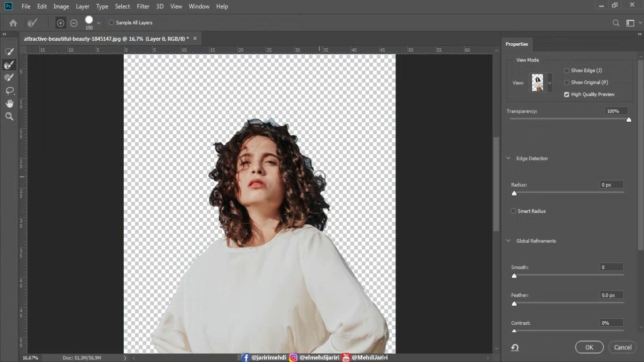
Task: Open the brush size picker dropdown arrow
Action: point(99,23)
